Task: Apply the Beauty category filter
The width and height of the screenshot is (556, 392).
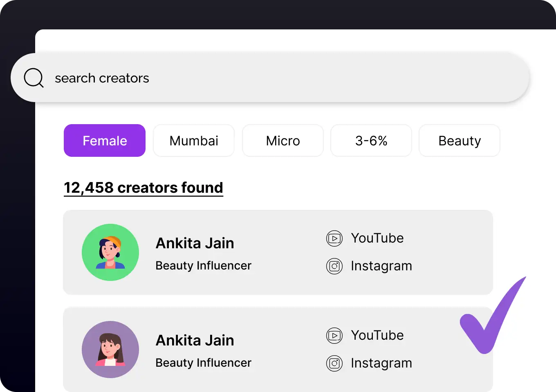Action: (x=459, y=140)
